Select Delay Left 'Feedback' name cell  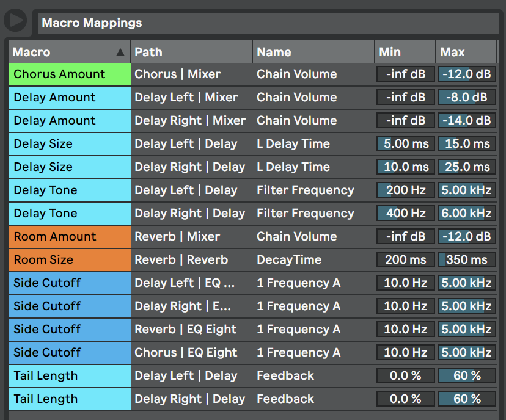pyautogui.click(x=314, y=376)
